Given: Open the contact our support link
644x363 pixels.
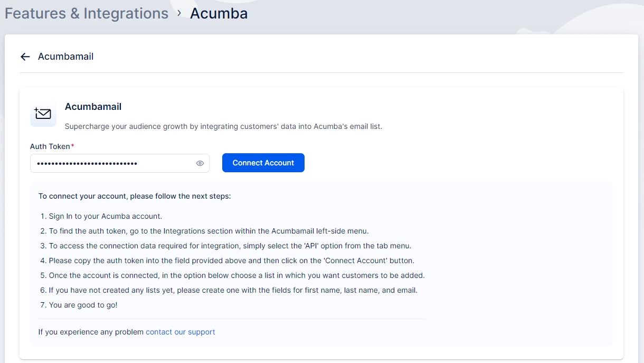Looking at the screenshot, I should pyautogui.click(x=180, y=332).
